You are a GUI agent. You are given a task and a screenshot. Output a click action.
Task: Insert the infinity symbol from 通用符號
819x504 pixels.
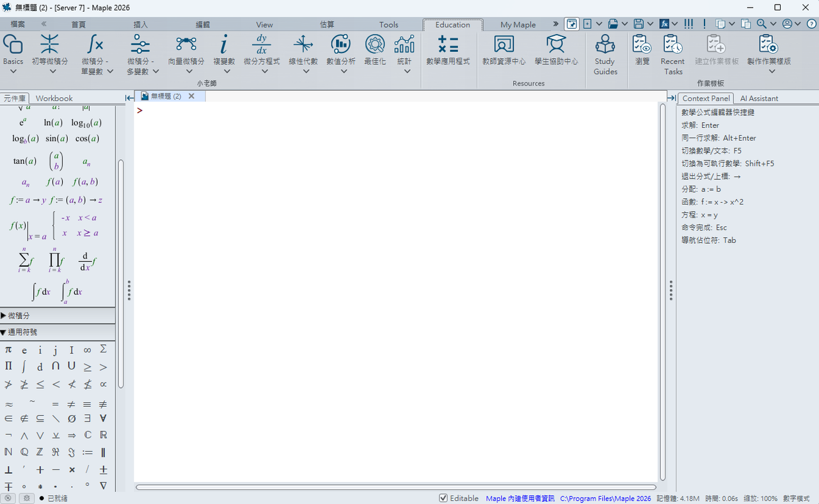87,350
